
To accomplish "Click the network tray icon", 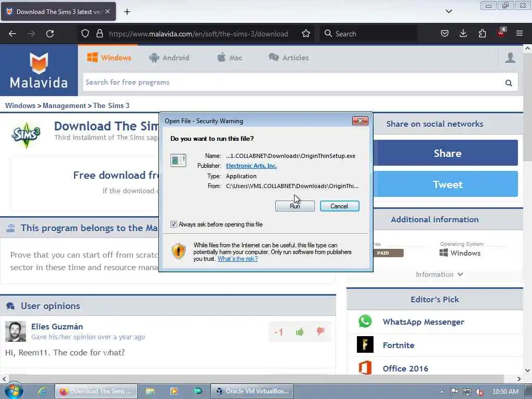I will tap(467, 392).
